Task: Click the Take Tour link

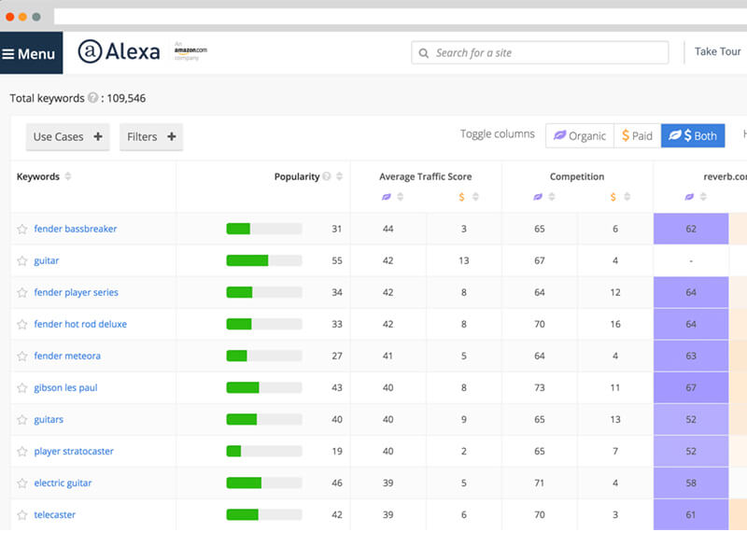Action: click(717, 51)
